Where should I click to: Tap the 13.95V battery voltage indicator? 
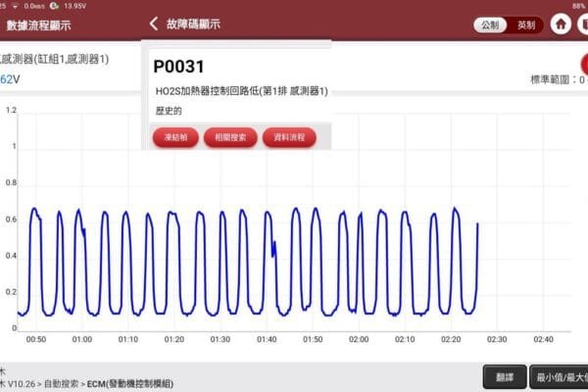75,6
